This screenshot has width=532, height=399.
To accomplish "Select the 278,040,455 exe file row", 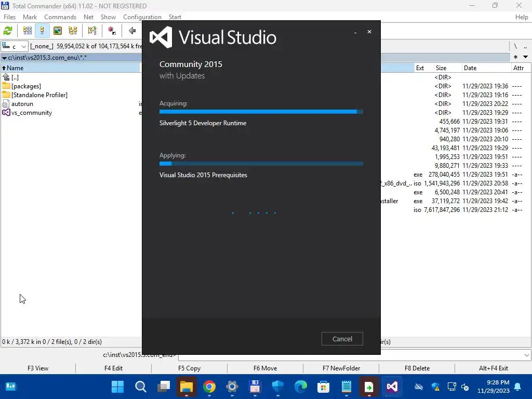I will coord(456,175).
